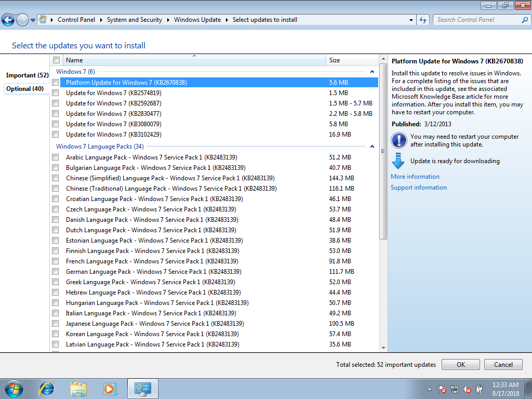Collapse the Windows 7 (6) group

tap(372, 72)
